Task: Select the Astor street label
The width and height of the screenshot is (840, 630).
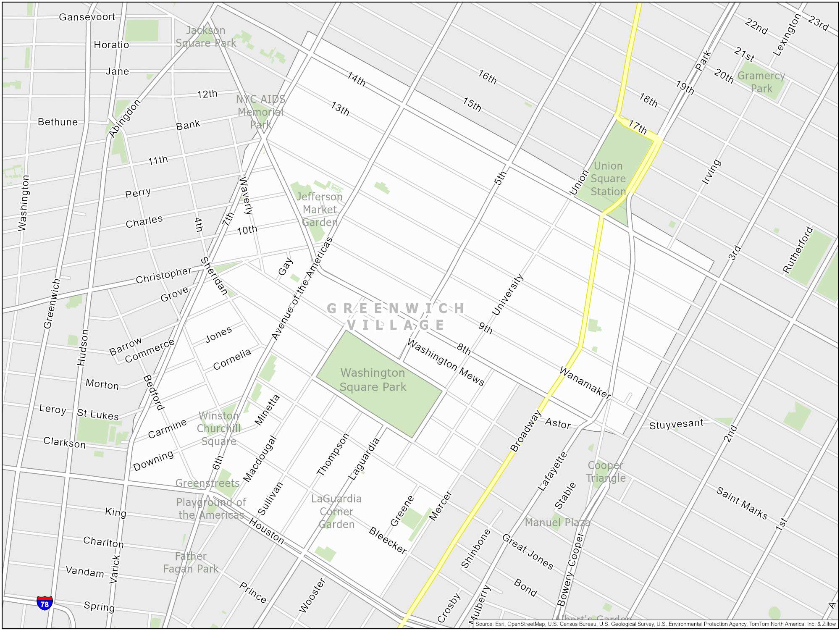Action: click(x=558, y=423)
